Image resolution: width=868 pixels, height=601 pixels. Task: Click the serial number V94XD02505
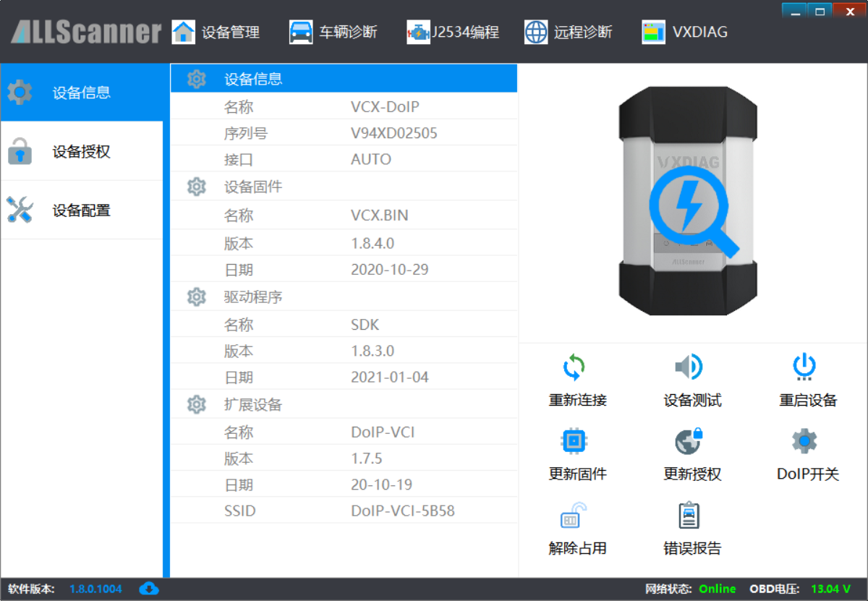coord(394,133)
